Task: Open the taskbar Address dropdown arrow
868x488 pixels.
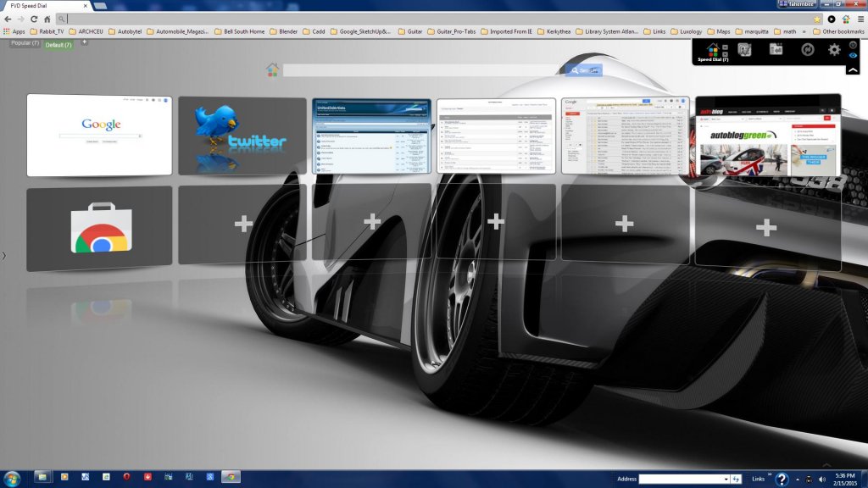Action: pyautogui.click(x=726, y=480)
